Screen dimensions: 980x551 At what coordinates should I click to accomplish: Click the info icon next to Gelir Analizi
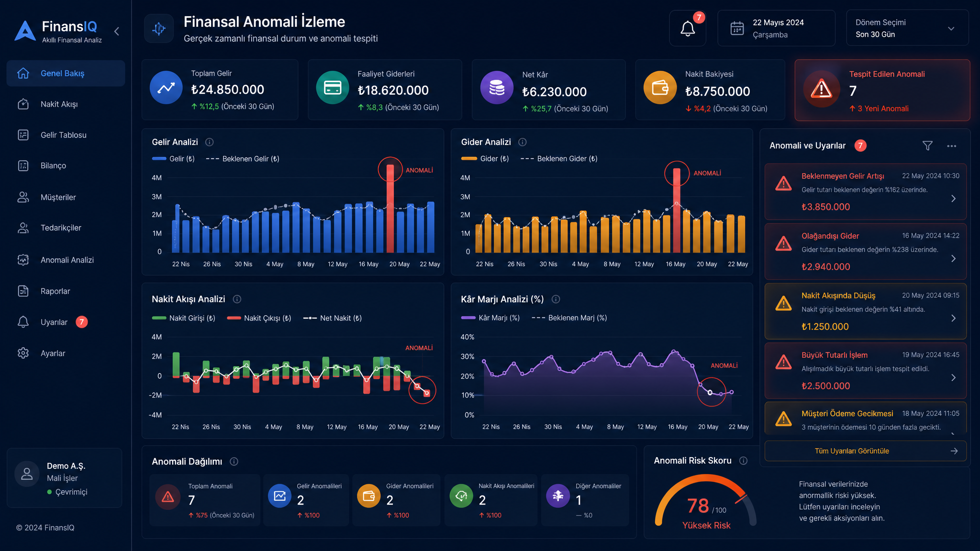click(x=210, y=142)
